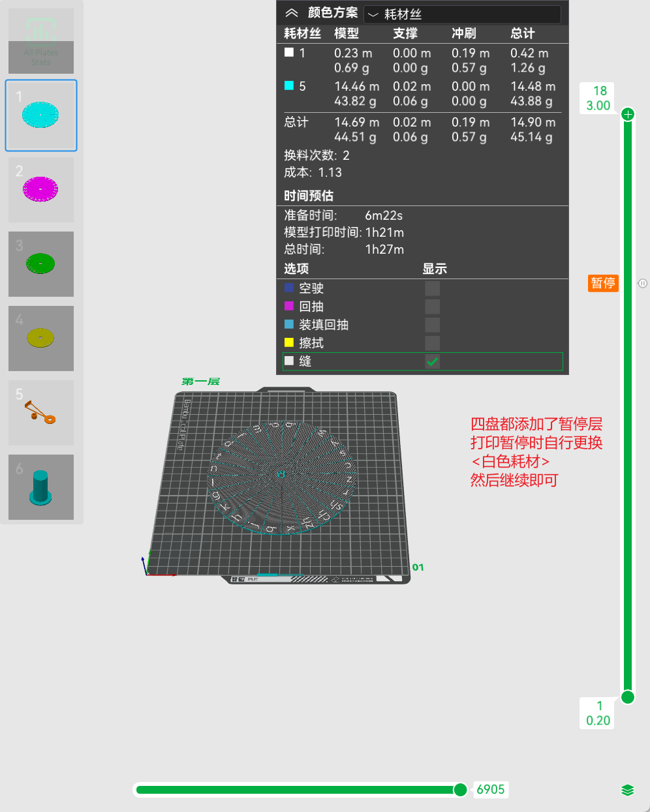Click the 总时间 1h27m value

[x=384, y=249]
